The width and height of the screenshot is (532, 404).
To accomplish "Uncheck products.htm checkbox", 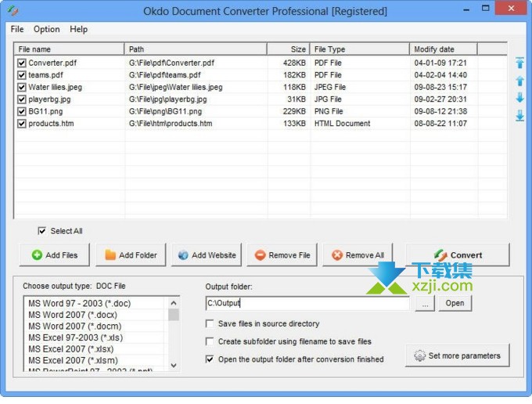I will click(x=22, y=124).
